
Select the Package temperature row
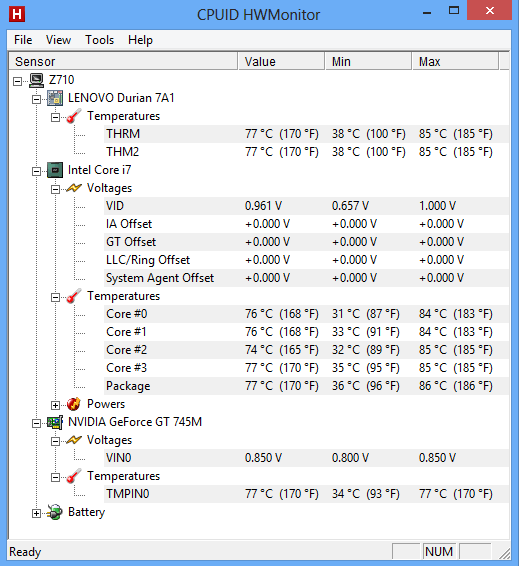pos(306,386)
